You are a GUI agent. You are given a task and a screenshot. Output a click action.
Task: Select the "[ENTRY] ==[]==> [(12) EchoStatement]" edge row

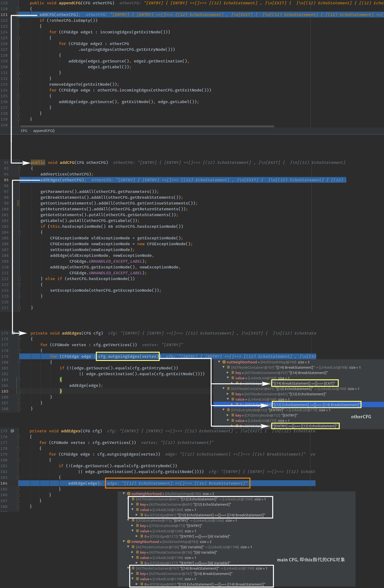click(299, 426)
